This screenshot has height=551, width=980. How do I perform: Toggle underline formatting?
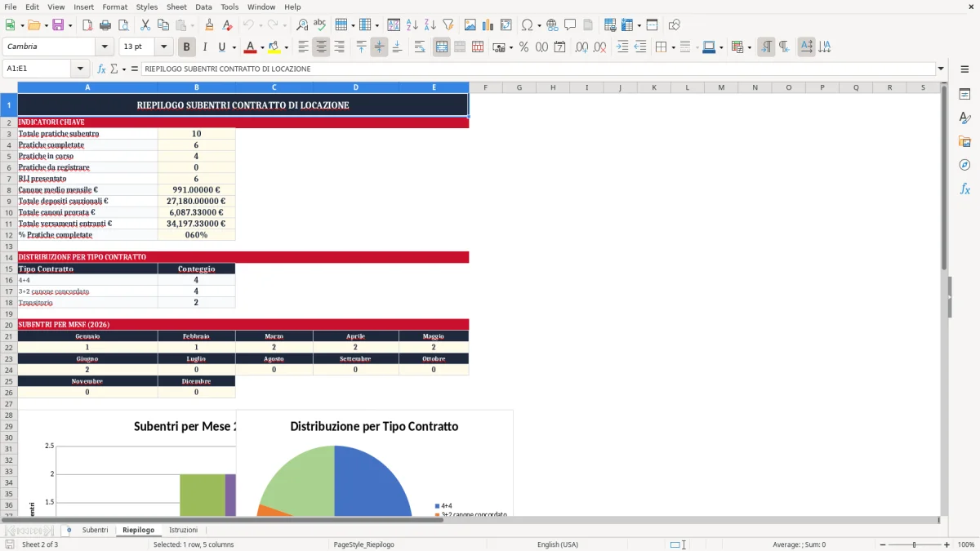[221, 47]
